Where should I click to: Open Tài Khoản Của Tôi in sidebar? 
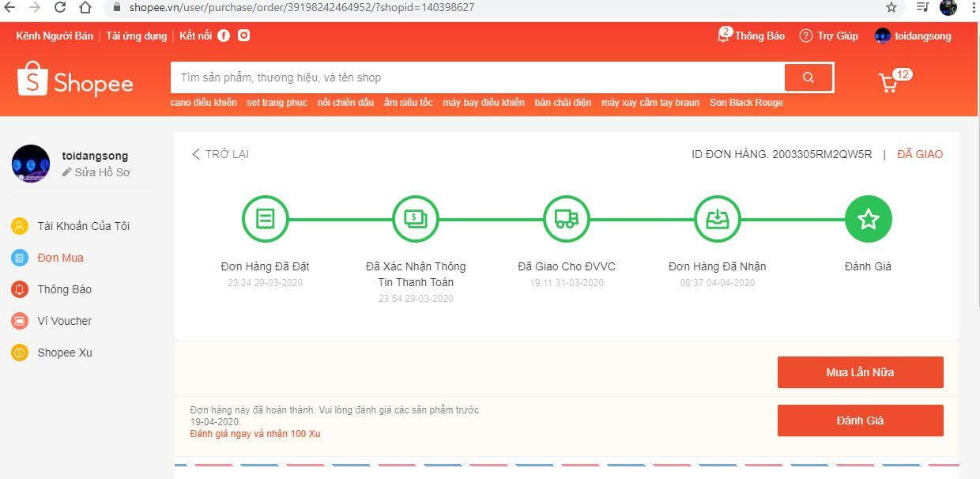coord(70,226)
